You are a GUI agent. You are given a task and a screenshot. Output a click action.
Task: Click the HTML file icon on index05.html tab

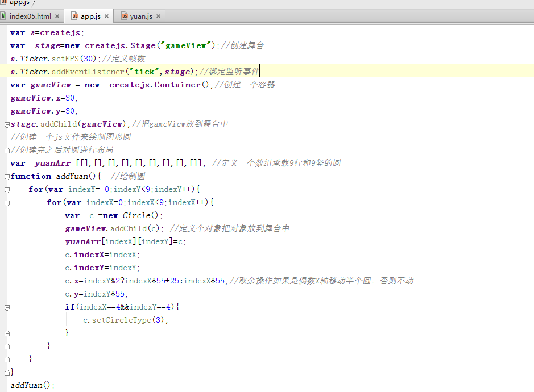(3, 16)
